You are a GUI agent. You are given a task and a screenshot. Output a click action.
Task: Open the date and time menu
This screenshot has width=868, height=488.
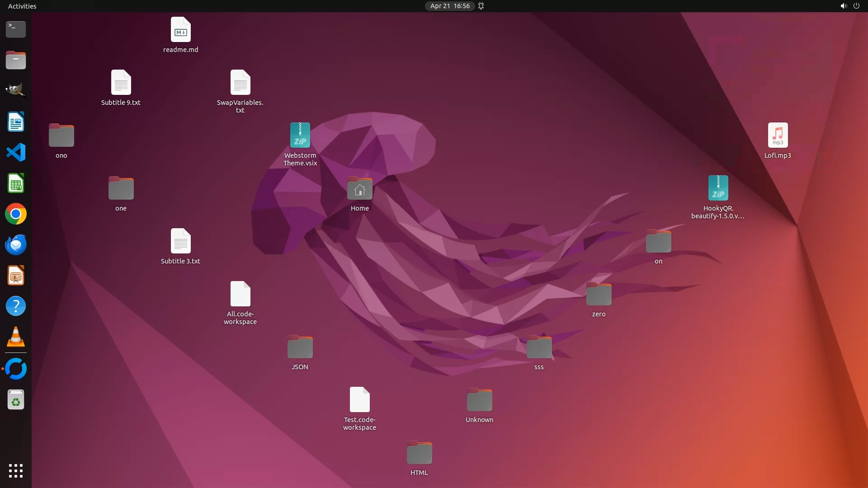[449, 6]
